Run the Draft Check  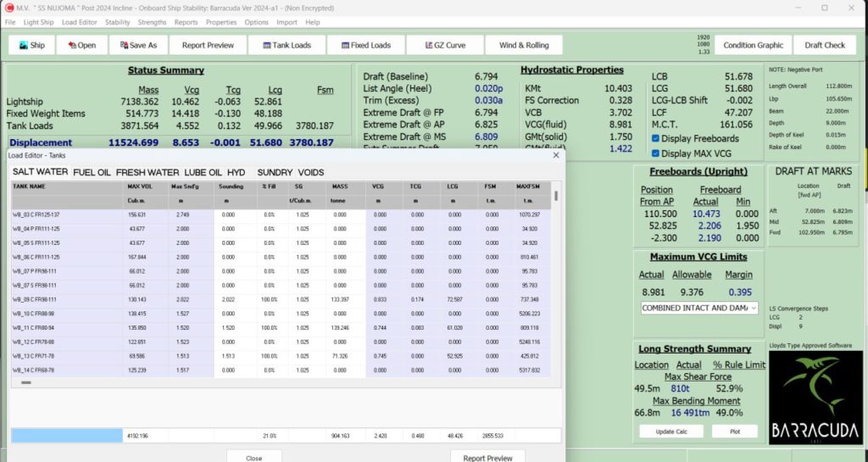(x=825, y=46)
